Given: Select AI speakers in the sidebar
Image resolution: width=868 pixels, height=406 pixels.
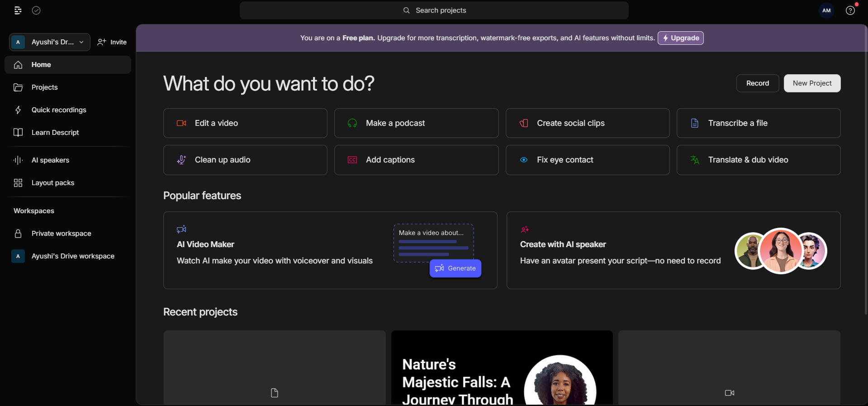Looking at the screenshot, I should pos(68,160).
